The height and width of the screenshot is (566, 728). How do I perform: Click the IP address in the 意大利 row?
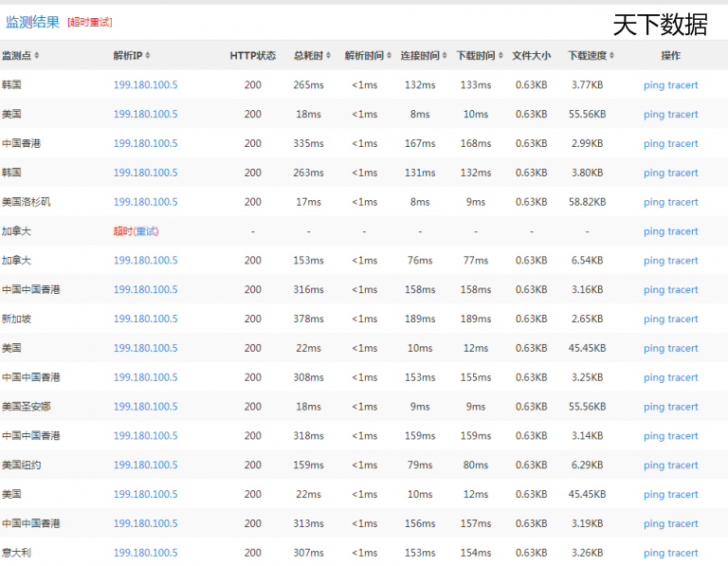coord(145,553)
